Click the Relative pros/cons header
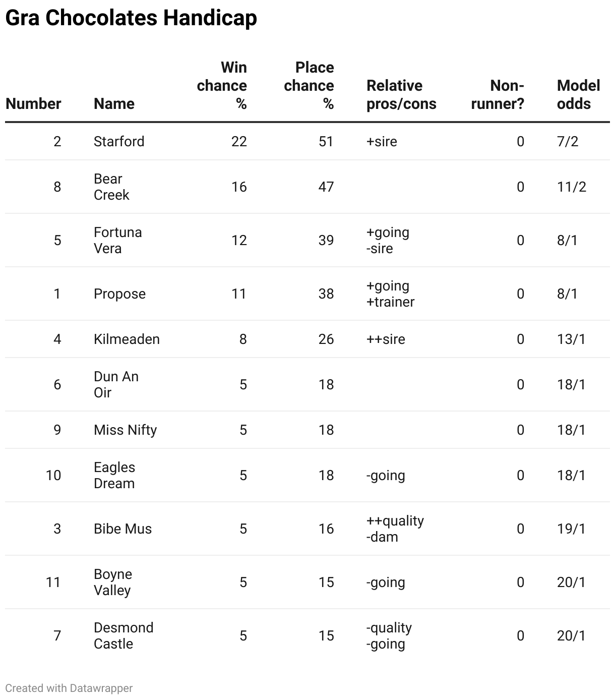The image size is (615, 700). [401, 95]
